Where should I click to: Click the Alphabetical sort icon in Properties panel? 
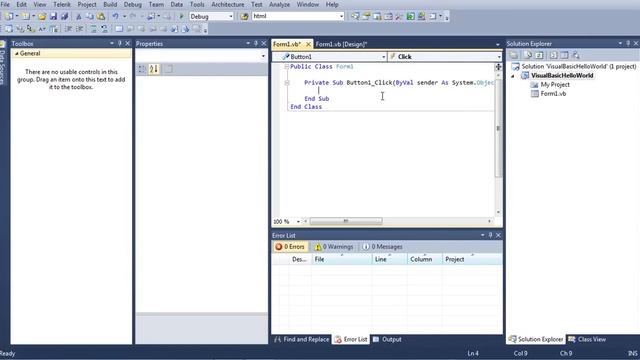tap(154, 69)
